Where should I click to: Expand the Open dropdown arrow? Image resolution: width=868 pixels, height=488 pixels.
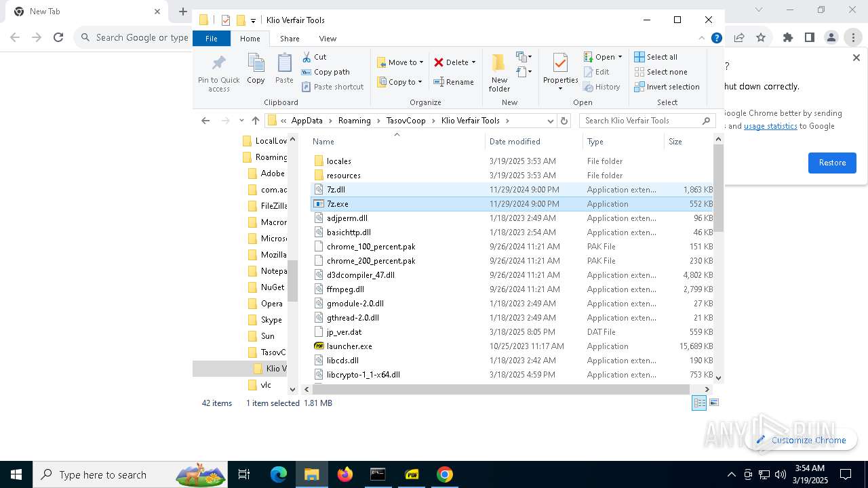(620, 57)
